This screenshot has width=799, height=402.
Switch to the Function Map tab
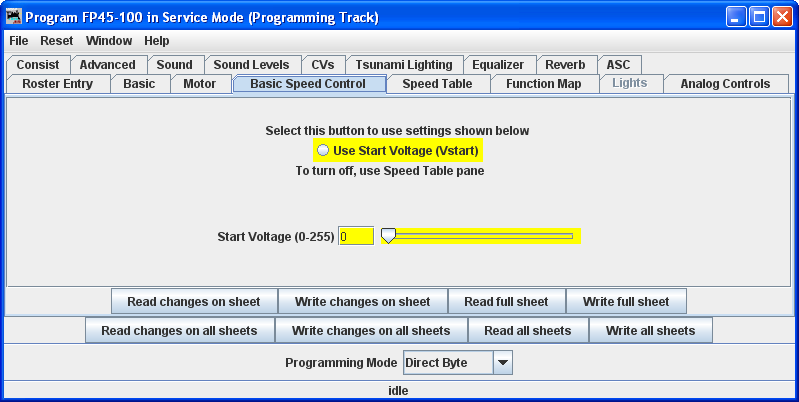coord(543,84)
